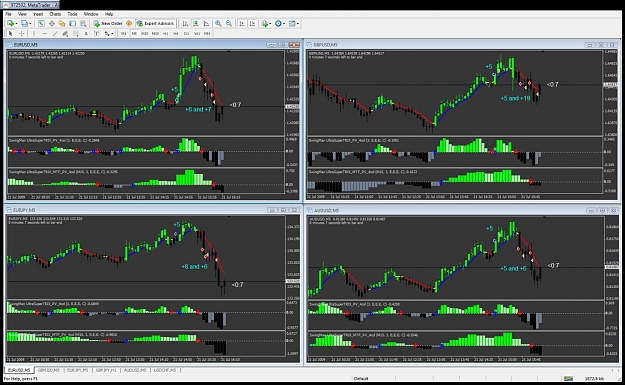Set timeframe to D1

point(186,33)
